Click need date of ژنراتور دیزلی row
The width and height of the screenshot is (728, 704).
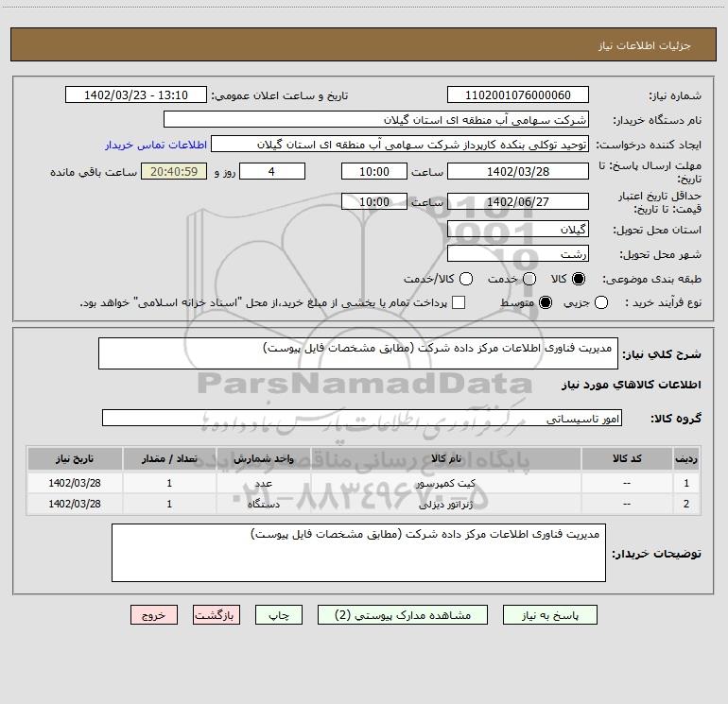click(x=75, y=504)
